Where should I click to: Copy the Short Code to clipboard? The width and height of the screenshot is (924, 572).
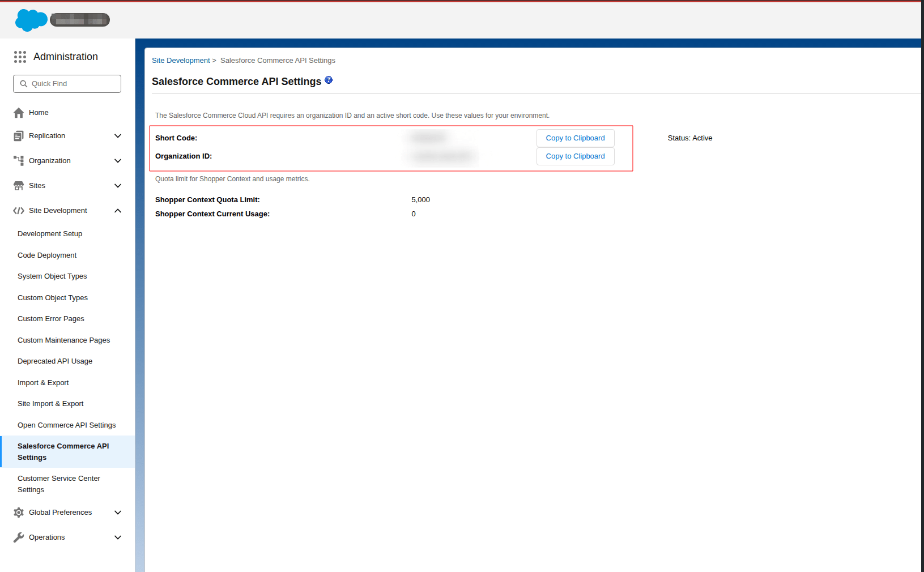pyautogui.click(x=575, y=138)
